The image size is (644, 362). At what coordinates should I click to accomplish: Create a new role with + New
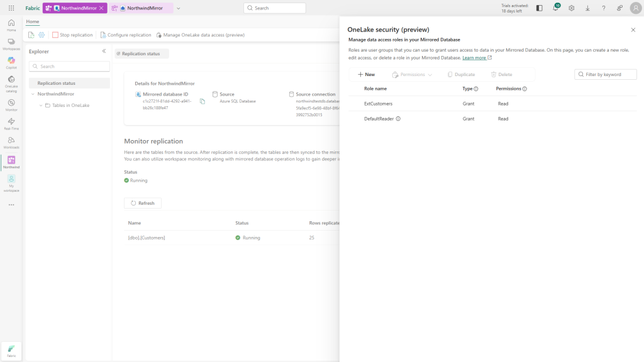coord(367,74)
